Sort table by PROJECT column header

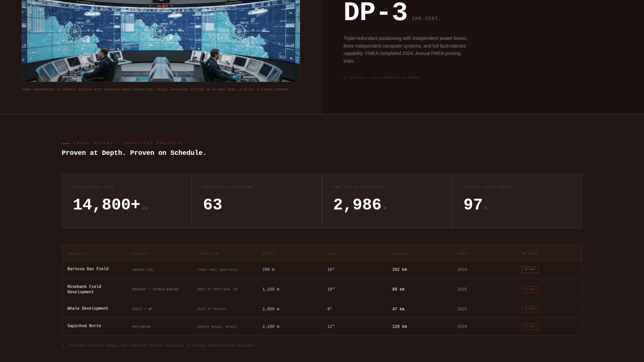[76, 254]
